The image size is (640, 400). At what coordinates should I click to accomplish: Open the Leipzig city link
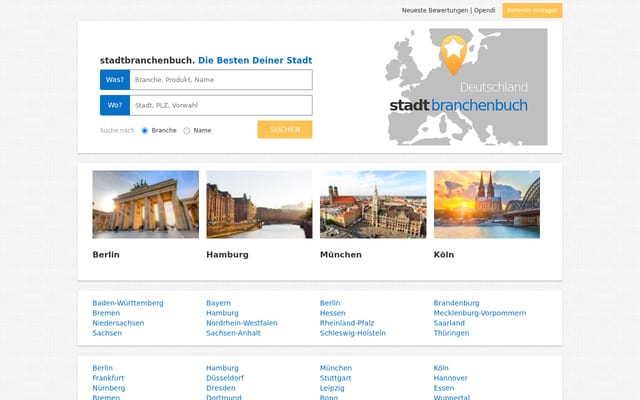pos(332,388)
